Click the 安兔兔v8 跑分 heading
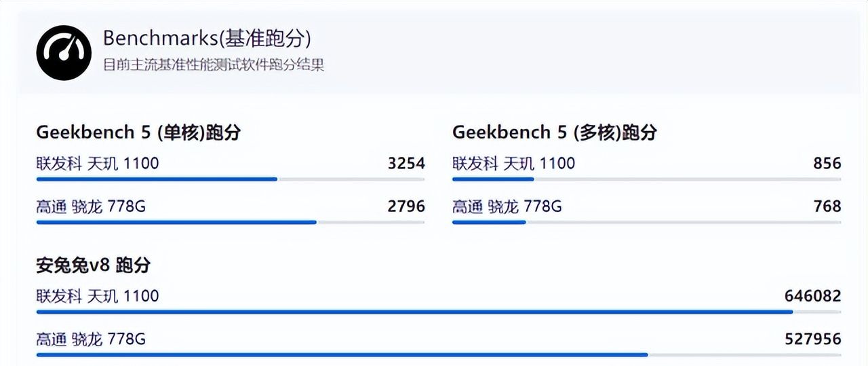 [x=93, y=266]
